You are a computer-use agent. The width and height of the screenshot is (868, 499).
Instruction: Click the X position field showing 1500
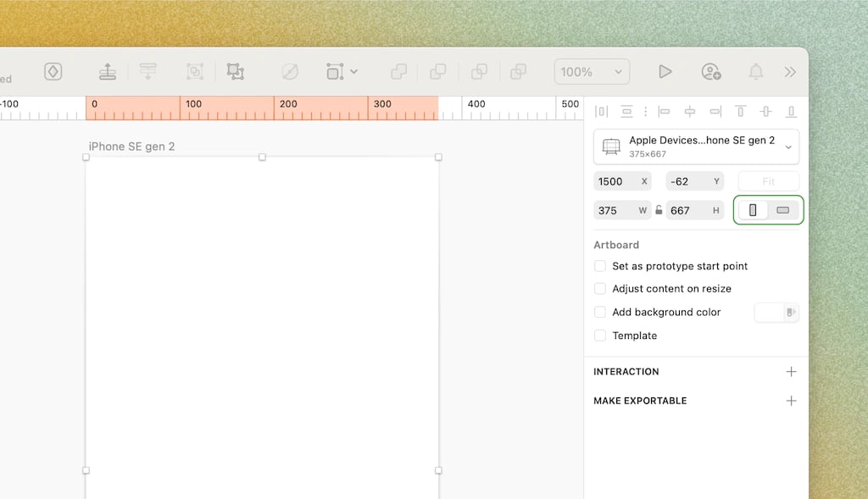[x=622, y=181]
